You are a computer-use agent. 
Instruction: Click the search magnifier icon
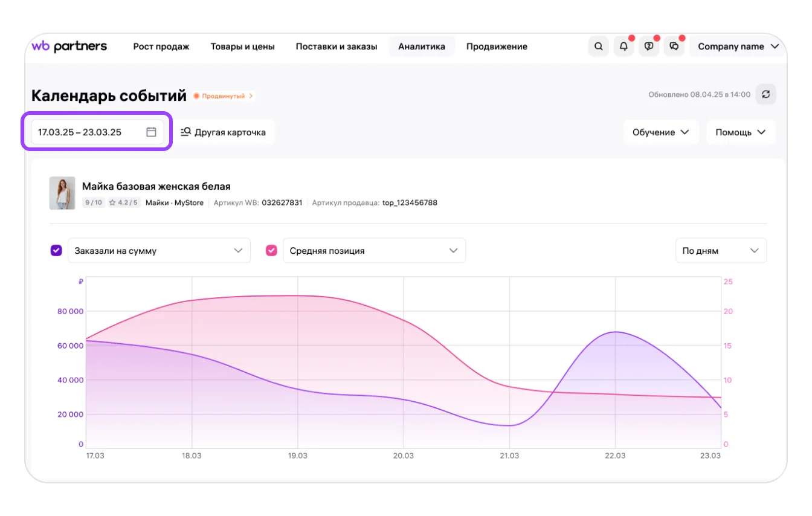click(598, 47)
